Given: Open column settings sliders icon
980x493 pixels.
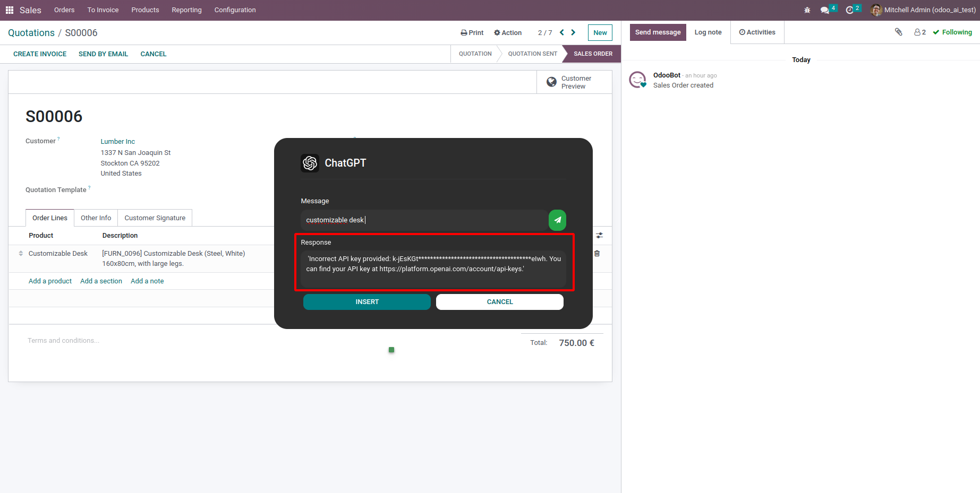Looking at the screenshot, I should [600, 236].
